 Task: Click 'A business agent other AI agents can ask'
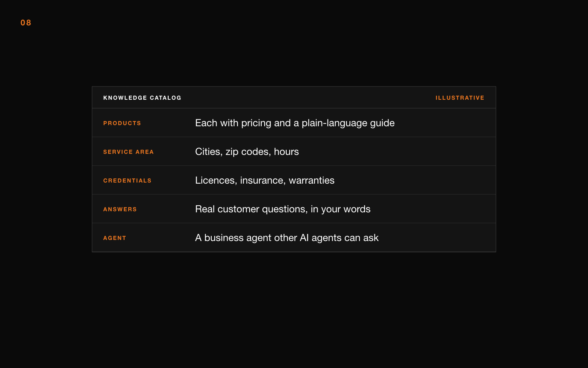click(287, 238)
